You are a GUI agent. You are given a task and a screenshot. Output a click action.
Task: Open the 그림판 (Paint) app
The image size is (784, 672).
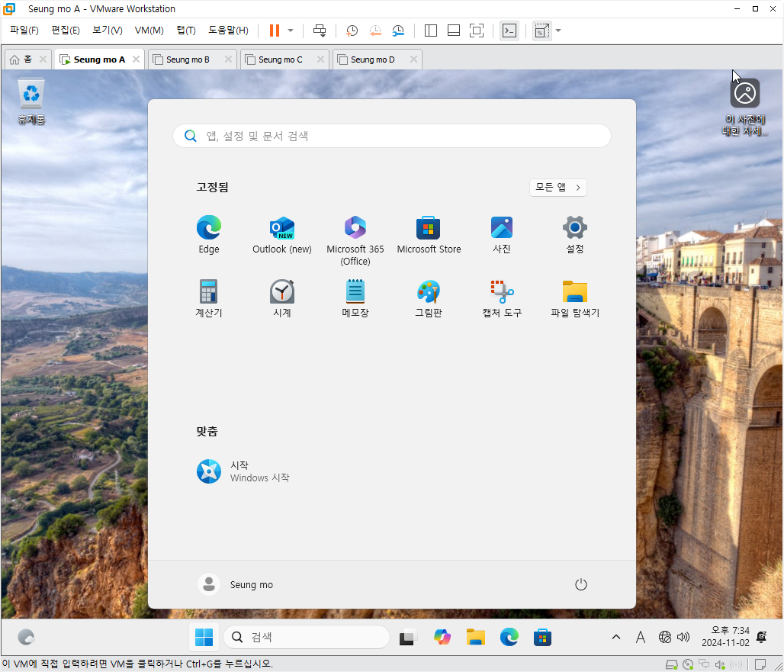(429, 298)
